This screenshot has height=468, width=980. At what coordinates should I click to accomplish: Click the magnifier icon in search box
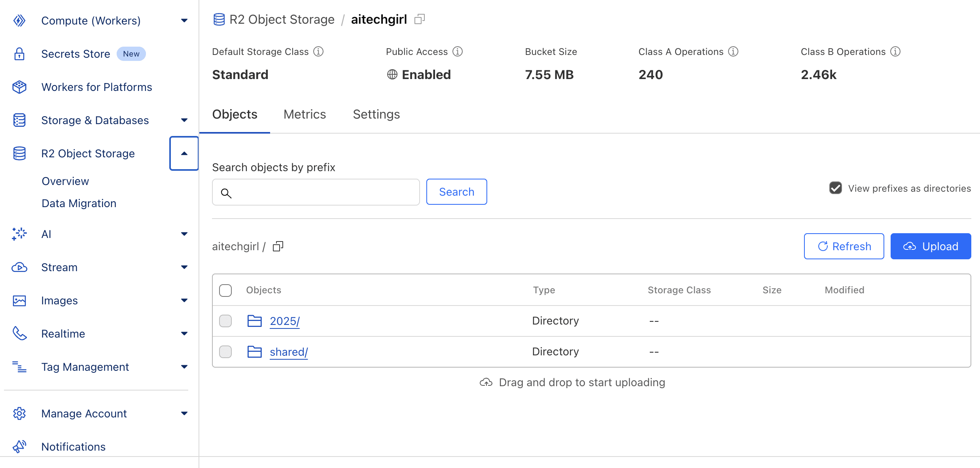226,193
